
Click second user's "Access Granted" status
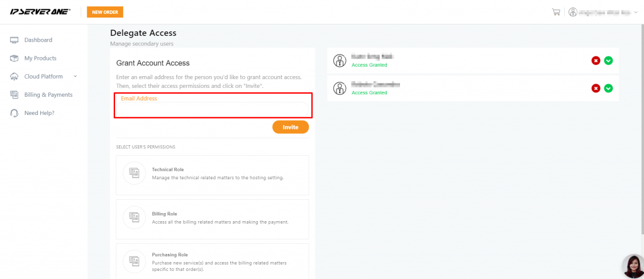pyautogui.click(x=369, y=93)
